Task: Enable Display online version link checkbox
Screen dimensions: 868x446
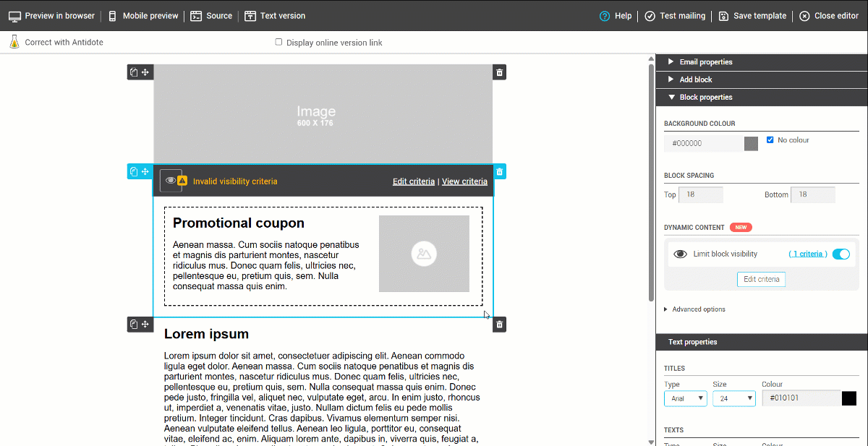Action: point(278,42)
